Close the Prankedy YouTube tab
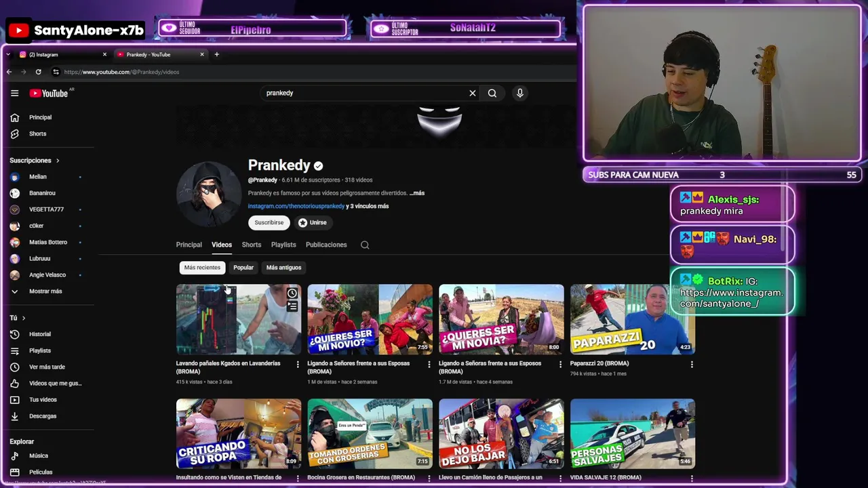This screenshot has width=868, height=488. [x=201, y=54]
